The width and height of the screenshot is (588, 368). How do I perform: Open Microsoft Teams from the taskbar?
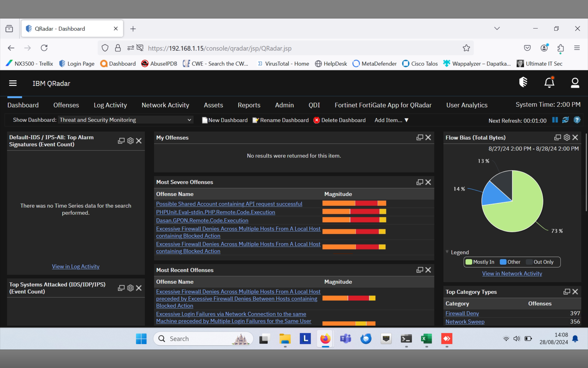(x=345, y=339)
